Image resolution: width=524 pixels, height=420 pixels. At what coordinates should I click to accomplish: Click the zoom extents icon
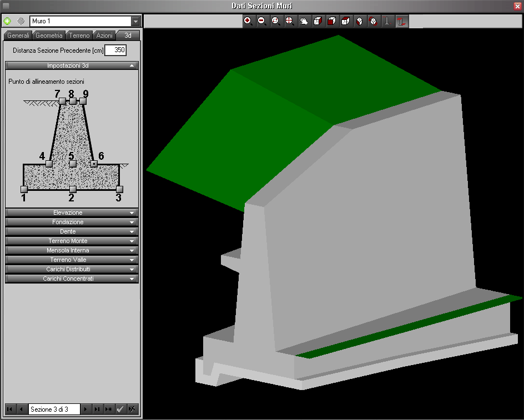(x=289, y=21)
